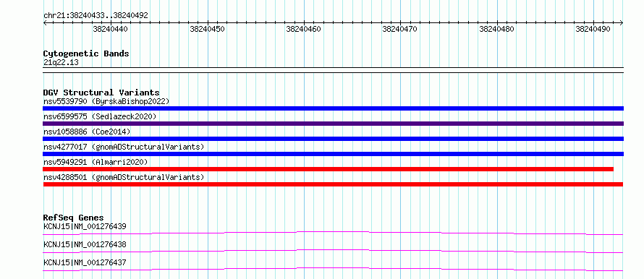Open variant nsv1058886 (Coe2014) label
The width and height of the screenshot is (644, 279).
[x=87, y=132]
